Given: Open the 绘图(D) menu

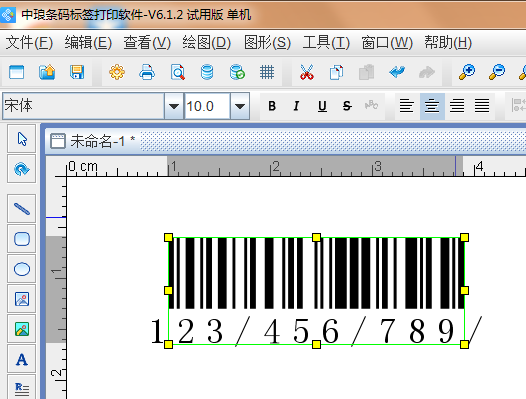Looking at the screenshot, I should (206, 43).
